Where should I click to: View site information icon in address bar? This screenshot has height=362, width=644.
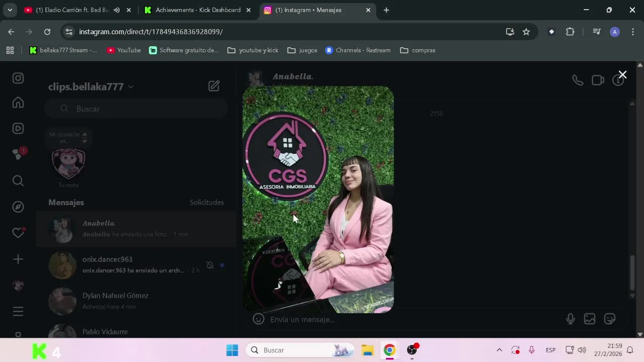(x=69, y=32)
